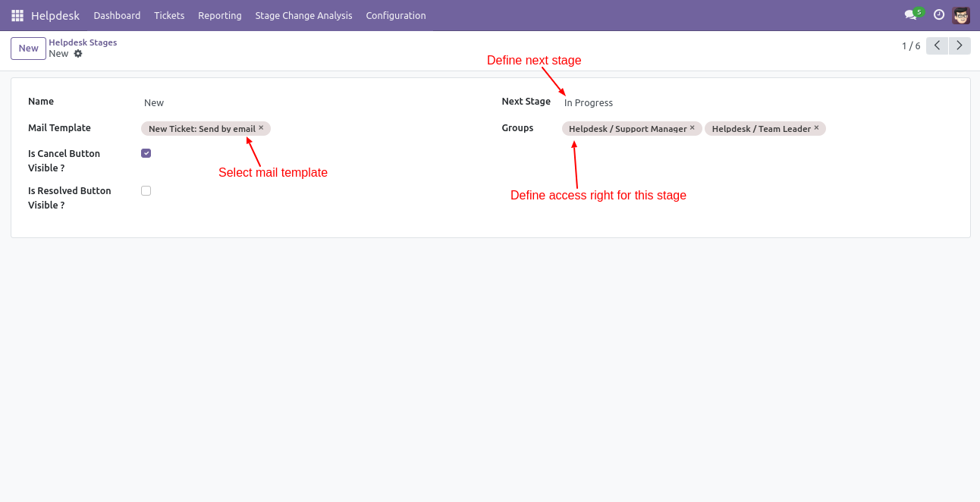Click the gear actions icon beside New

pyautogui.click(x=78, y=54)
